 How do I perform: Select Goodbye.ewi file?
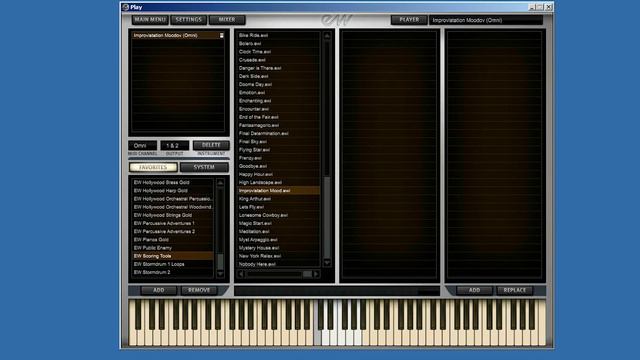(x=279, y=166)
